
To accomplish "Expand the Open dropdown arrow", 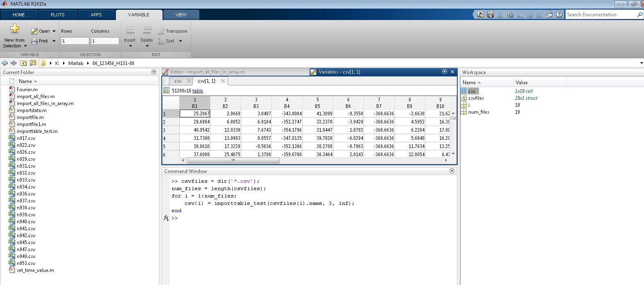I will [x=54, y=31].
